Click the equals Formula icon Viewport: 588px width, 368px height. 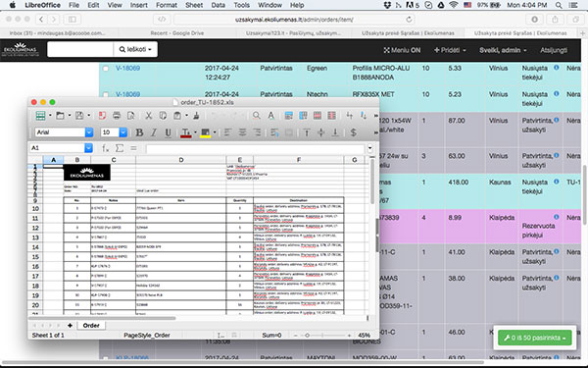pos(133,148)
